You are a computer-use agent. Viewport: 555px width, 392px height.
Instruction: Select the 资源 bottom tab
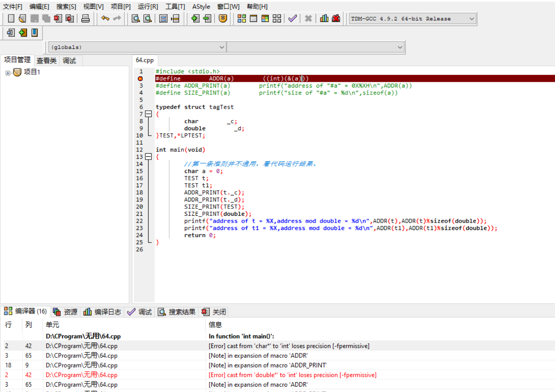[x=65, y=312]
